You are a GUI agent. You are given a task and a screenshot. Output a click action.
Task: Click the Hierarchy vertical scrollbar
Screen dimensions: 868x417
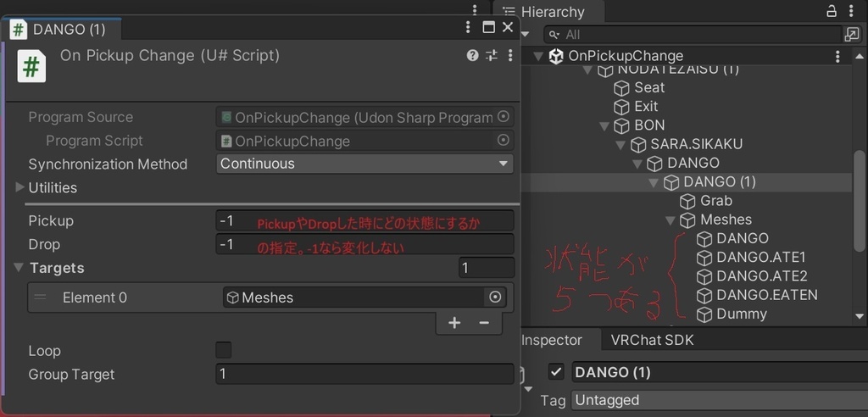(x=860, y=200)
